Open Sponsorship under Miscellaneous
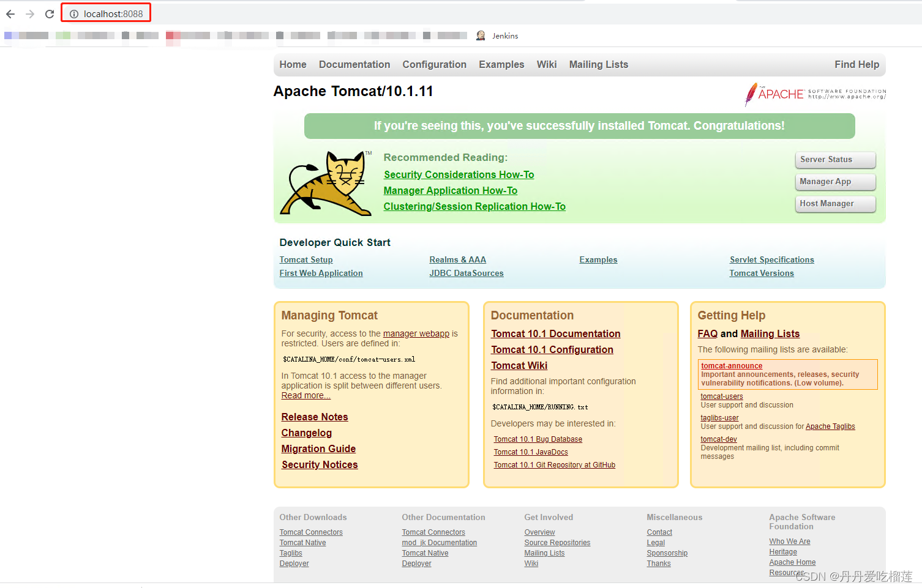 667,553
